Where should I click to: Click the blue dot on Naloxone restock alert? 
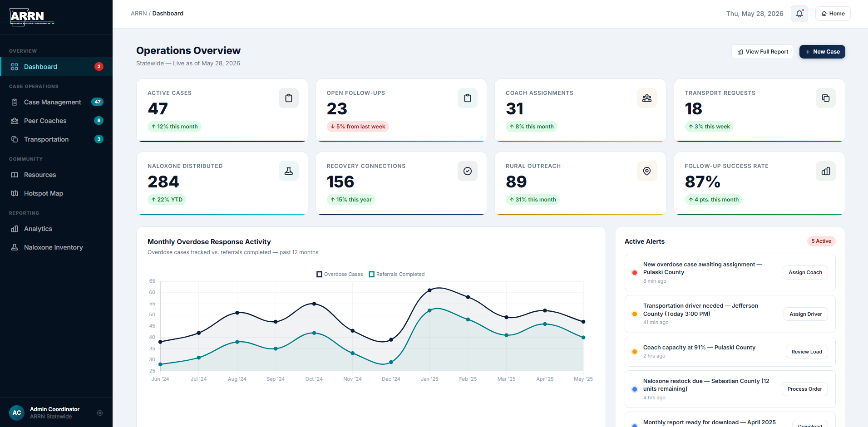pos(635,389)
